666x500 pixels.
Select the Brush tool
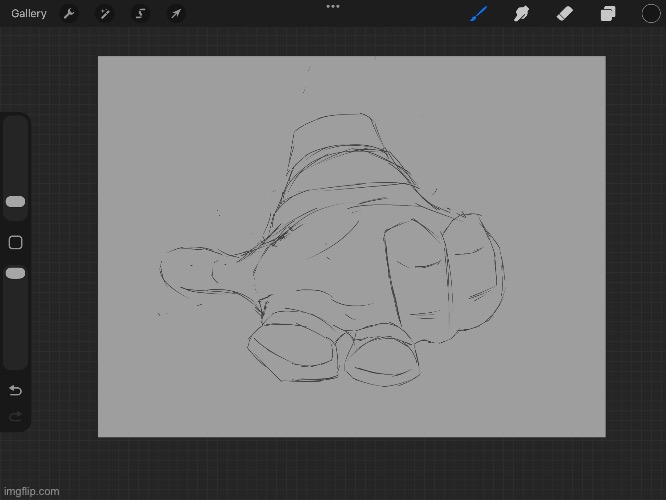[478, 14]
